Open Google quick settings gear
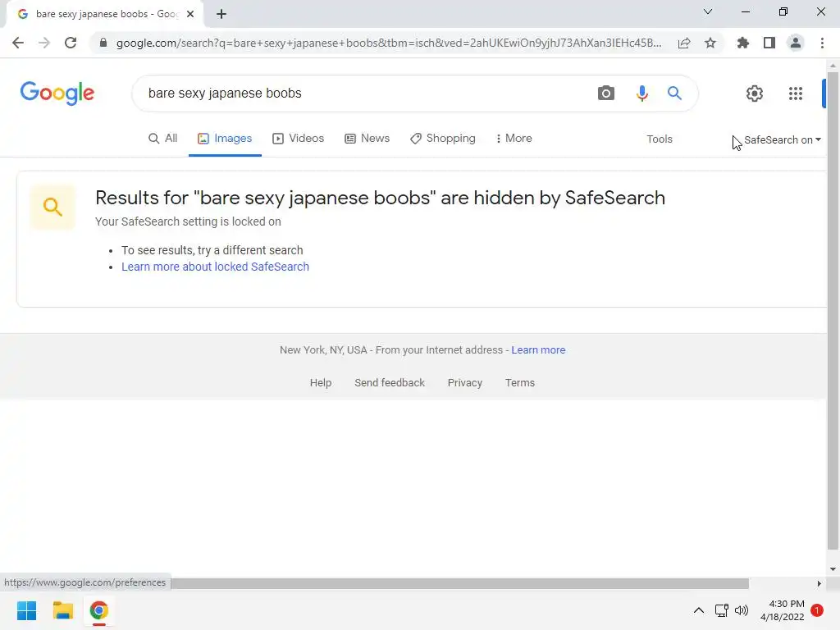This screenshot has height=630, width=840. tap(755, 94)
